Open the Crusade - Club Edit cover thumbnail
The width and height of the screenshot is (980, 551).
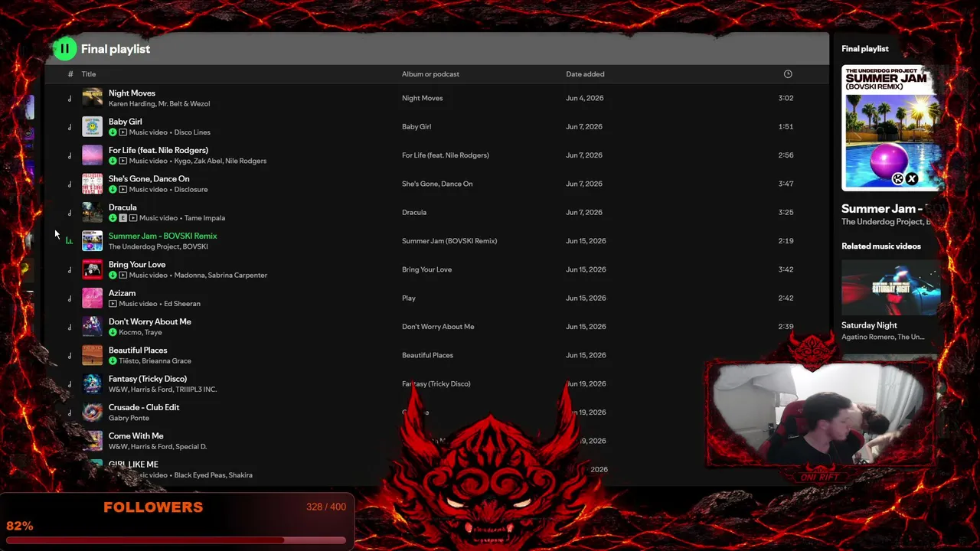92,412
